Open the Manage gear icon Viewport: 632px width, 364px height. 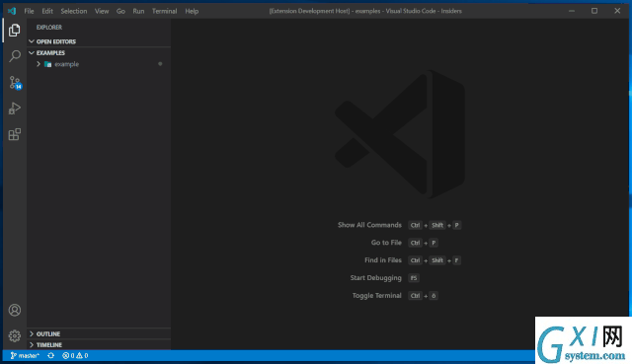[15, 335]
